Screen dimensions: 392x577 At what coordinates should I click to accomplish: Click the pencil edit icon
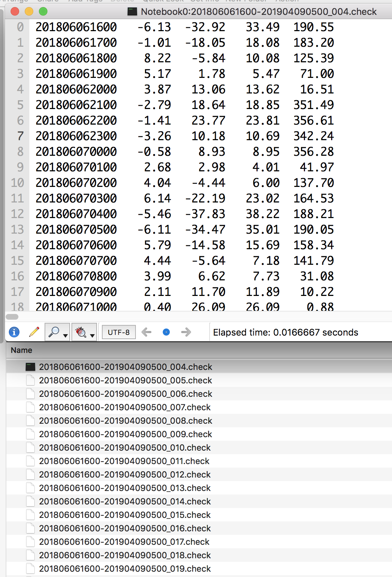click(x=34, y=332)
